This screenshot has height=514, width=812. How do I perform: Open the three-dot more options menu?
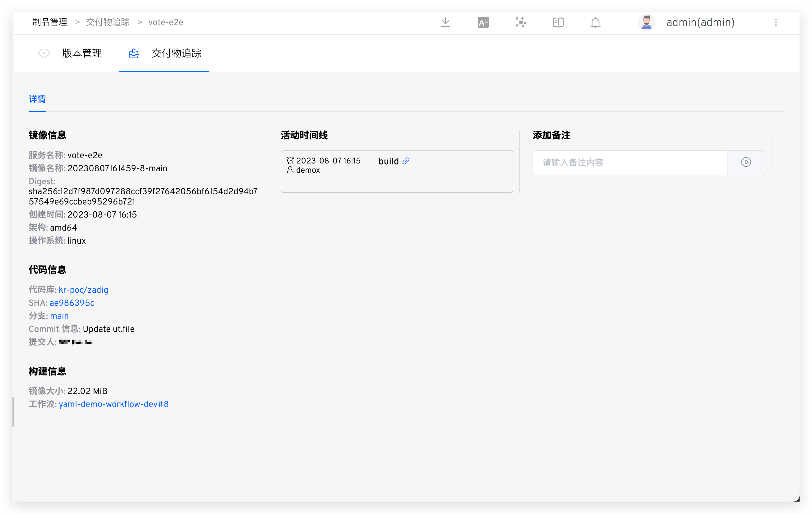point(776,22)
